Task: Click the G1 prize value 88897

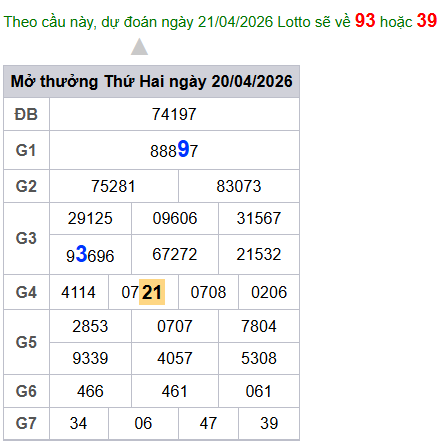Action: pyautogui.click(x=174, y=150)
